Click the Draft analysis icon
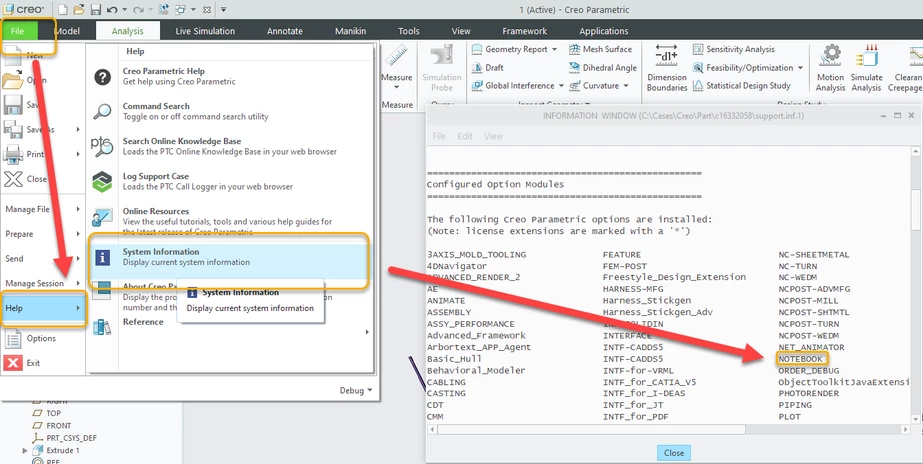This screenshot has height=464, width=923. click(477, 68)
